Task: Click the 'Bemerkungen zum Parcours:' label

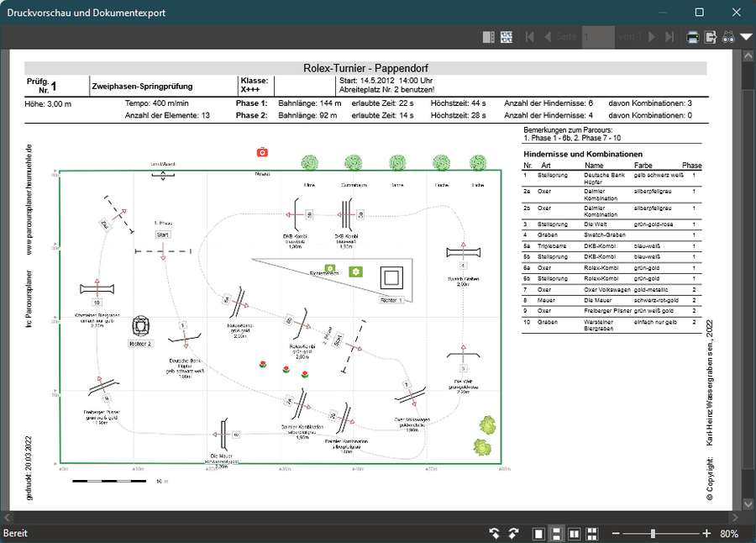Action: 568,129
